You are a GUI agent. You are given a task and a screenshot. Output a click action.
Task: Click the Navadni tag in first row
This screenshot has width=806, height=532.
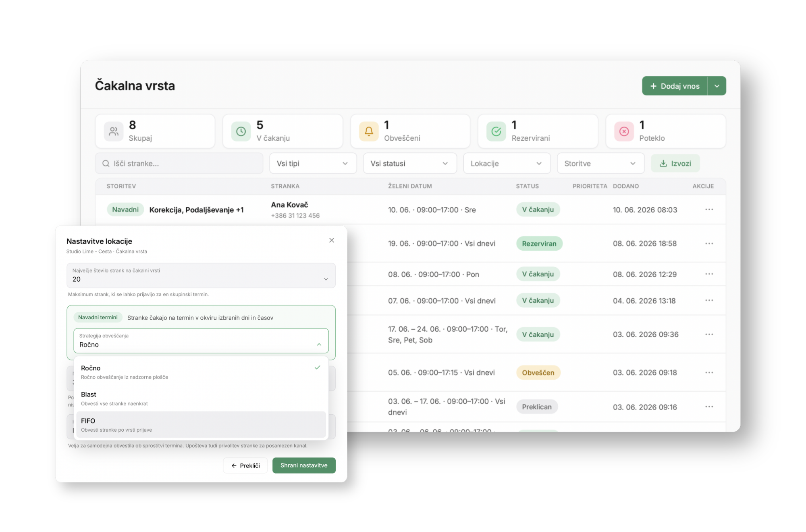[x=125, y=210]
